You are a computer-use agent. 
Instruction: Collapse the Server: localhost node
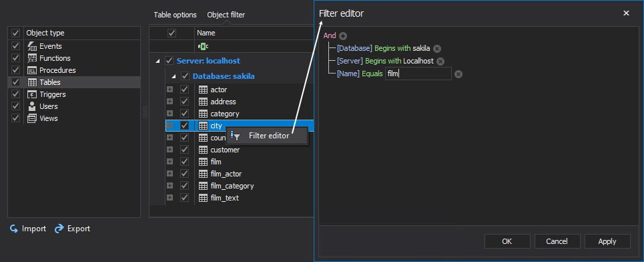(x=157, y=61)
